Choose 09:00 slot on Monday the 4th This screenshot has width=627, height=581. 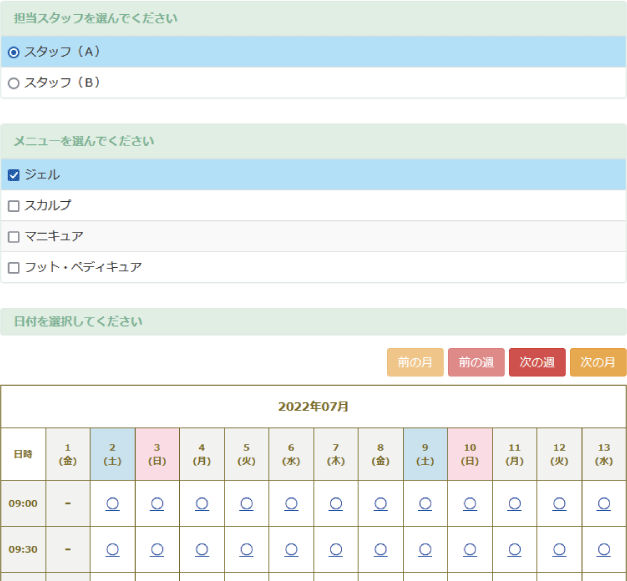tap(202, 504)
